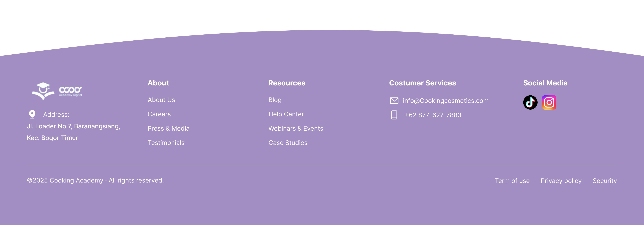Visit the Help Center link
644x225 pixels.
(286, 114)
